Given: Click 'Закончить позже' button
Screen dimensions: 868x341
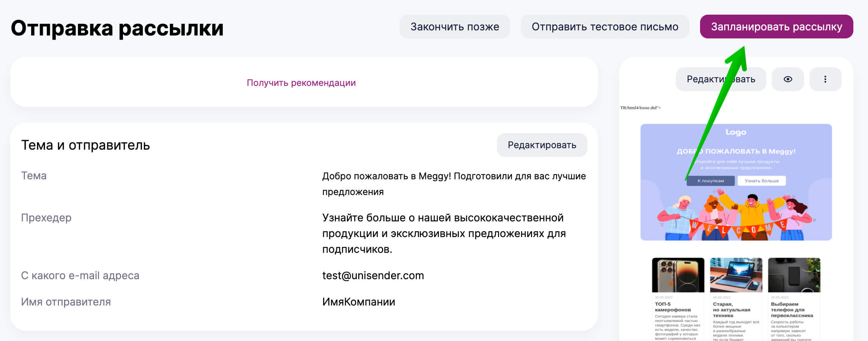Looking at the screenshot, I should tap(454, 27).
